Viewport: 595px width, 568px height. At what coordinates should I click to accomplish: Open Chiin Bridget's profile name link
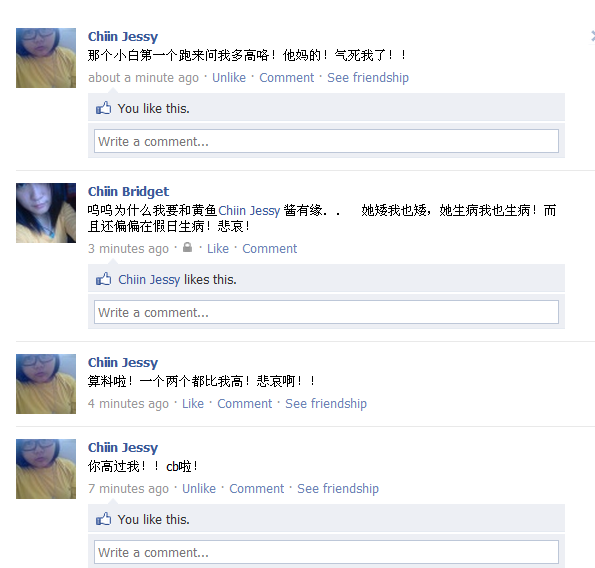pos(129,192)
